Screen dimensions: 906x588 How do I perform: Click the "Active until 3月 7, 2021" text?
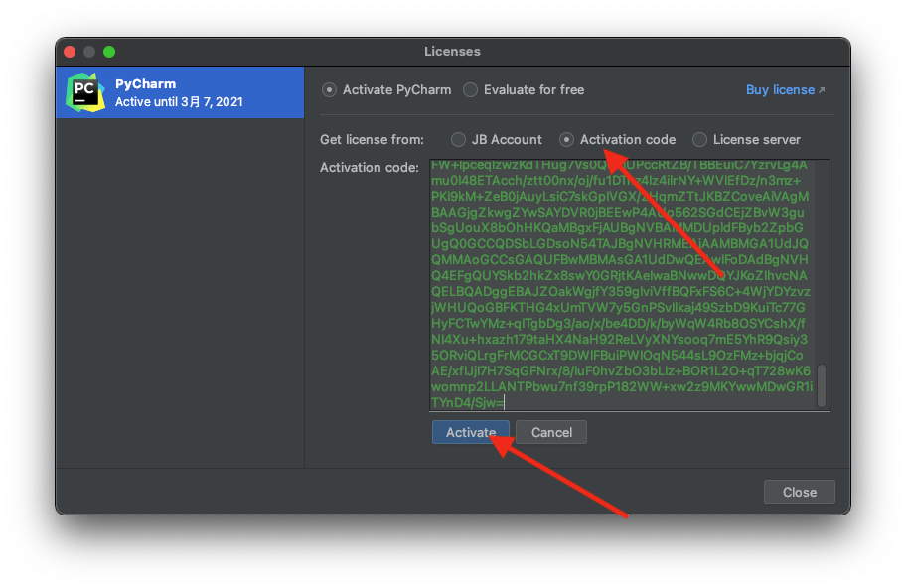pos(179,102)
